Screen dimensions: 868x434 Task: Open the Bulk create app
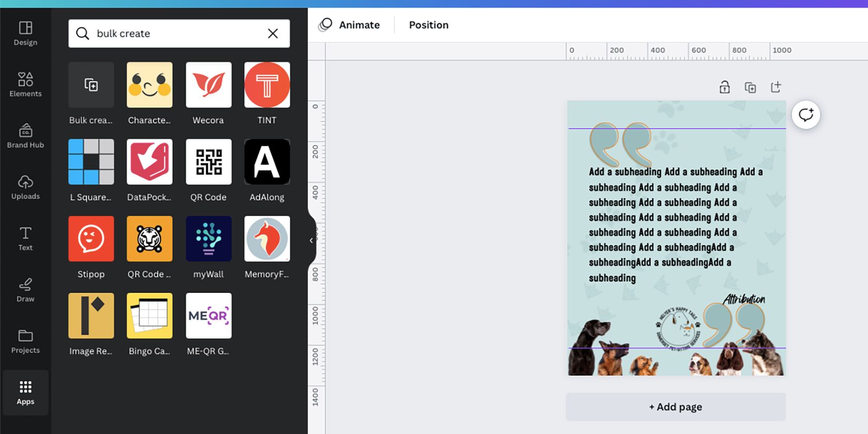(91, 85)
